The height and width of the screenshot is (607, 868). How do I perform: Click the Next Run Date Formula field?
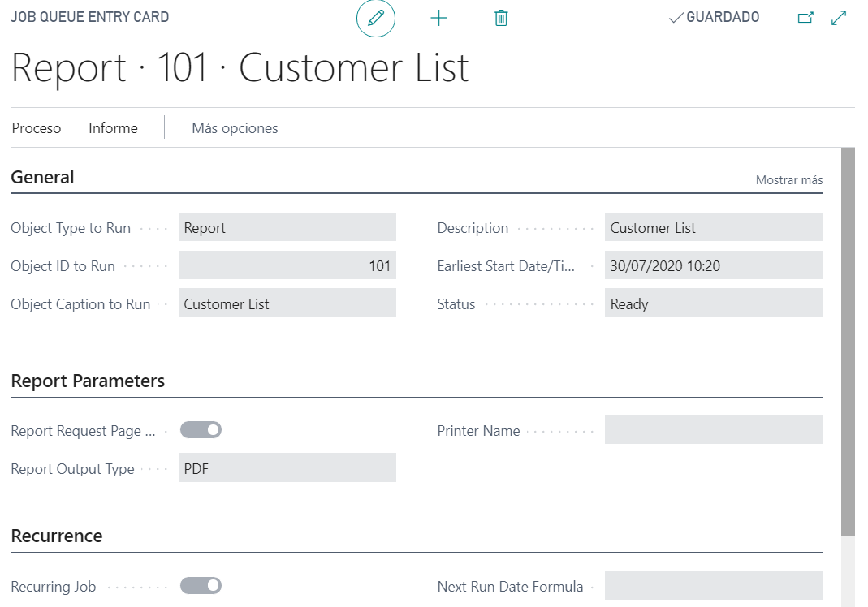[x=713, y=586]
